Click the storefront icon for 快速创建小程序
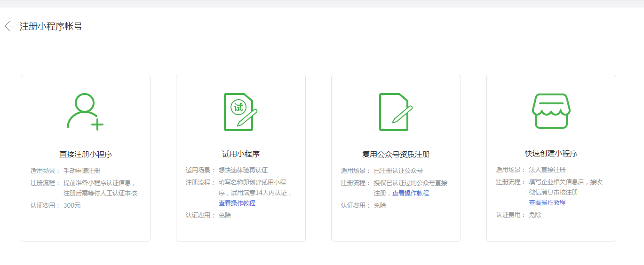 pyautogui.click(x=551, y=111)
